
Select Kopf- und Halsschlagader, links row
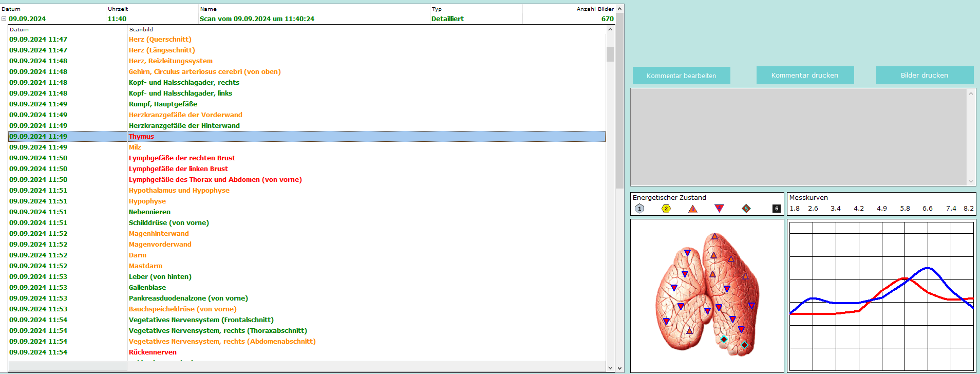(307, 93)
